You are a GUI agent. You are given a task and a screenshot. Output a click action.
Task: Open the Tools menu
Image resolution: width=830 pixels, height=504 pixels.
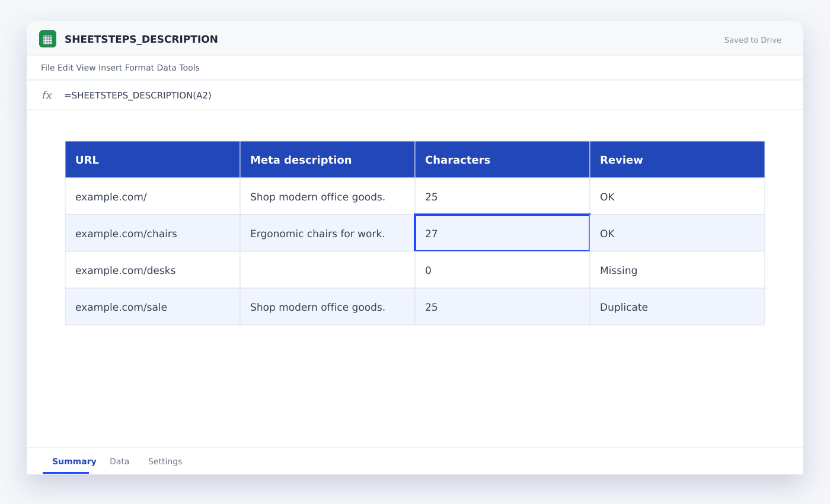tap(189, 68)
